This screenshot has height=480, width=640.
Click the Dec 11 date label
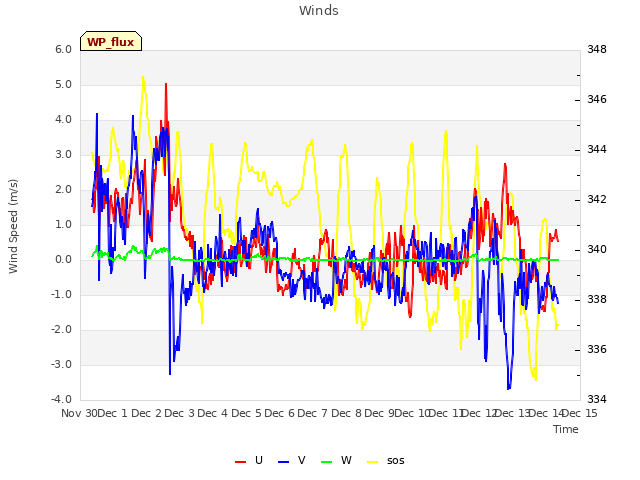pyautogui.click(x=446, y=413)
